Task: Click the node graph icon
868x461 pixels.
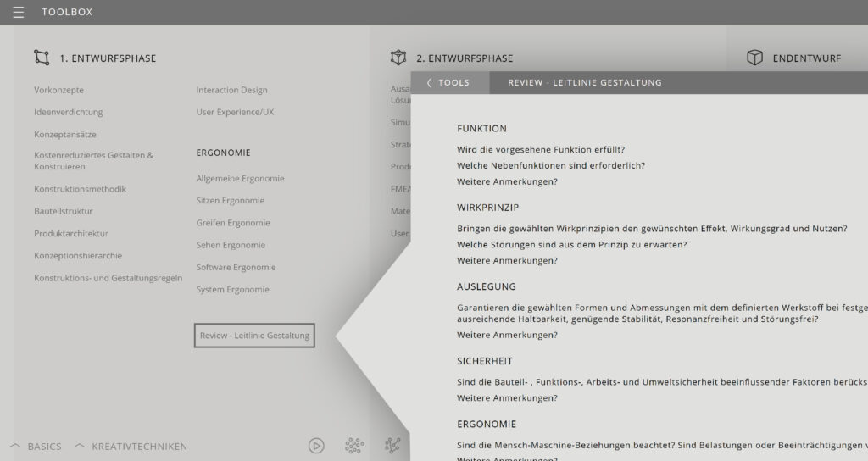Action: coord(392,446)
